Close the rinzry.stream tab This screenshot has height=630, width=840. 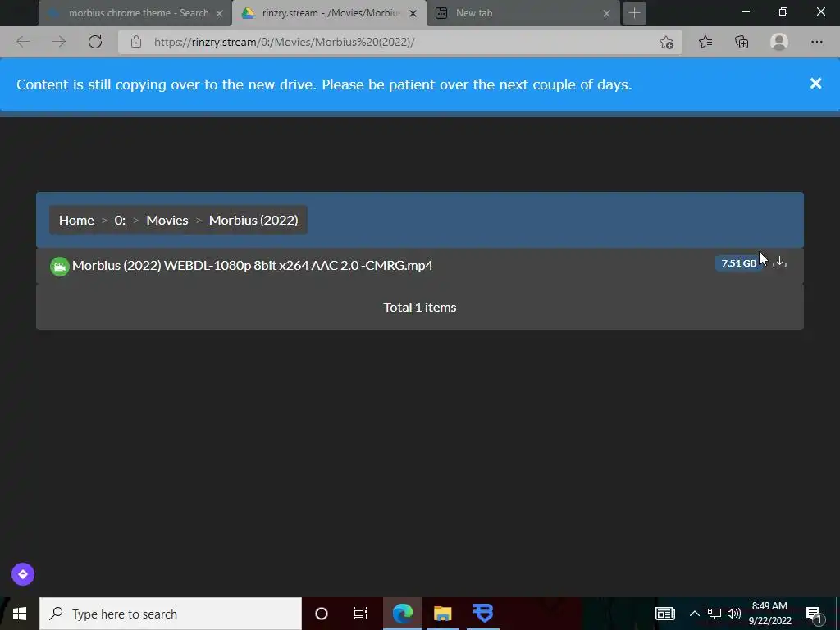(x=413, y=13)
